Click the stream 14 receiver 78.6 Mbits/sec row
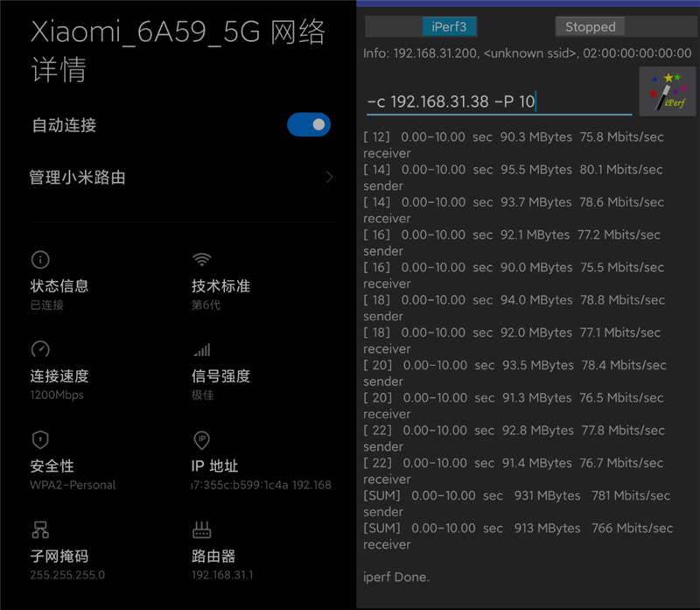Viewport: 700px width, 610px height. pyautogui.click(x=514, y=210)
